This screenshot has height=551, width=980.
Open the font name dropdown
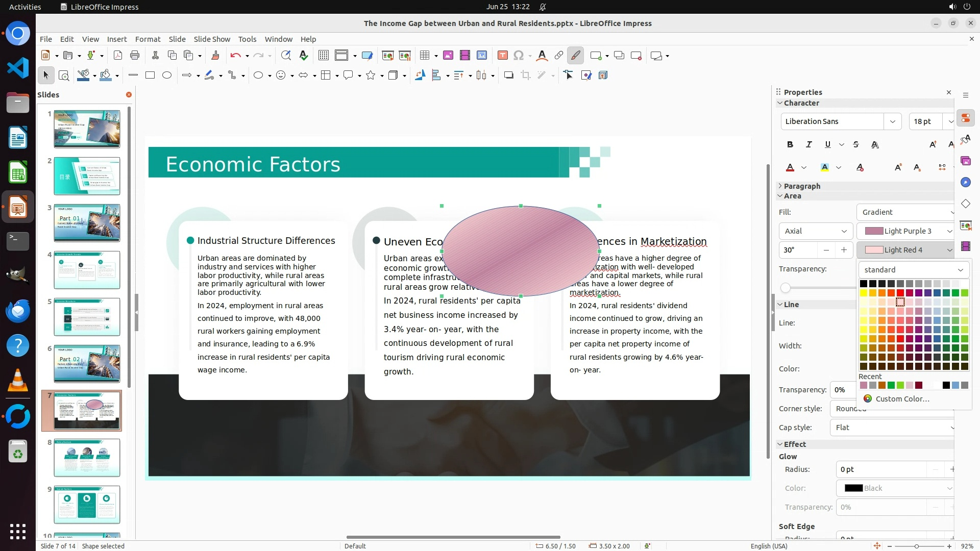point(892,121)
